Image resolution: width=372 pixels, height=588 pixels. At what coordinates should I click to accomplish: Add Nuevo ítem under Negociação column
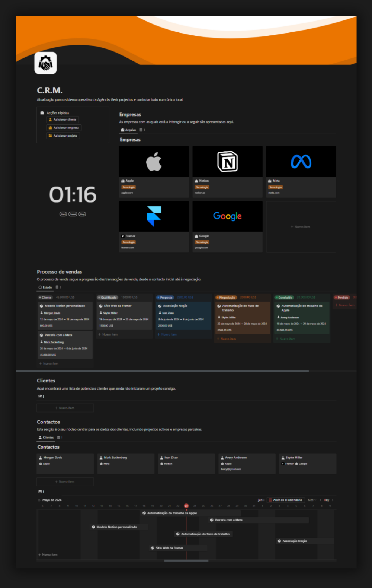(x=226, y=339)
